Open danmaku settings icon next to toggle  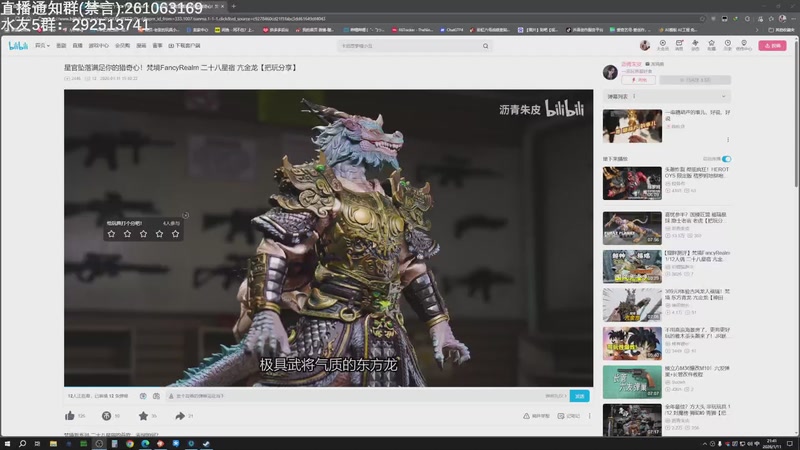156,396
